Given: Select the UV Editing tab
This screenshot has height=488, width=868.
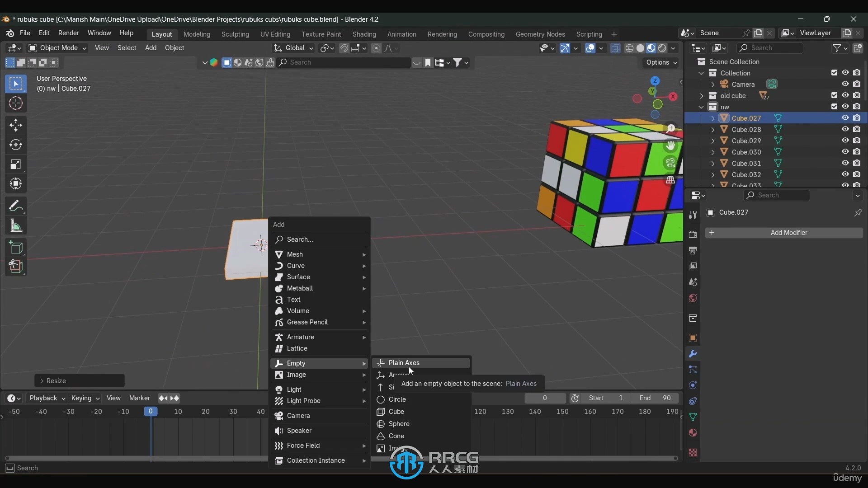Looking at the screenshot, I should 275,34.
